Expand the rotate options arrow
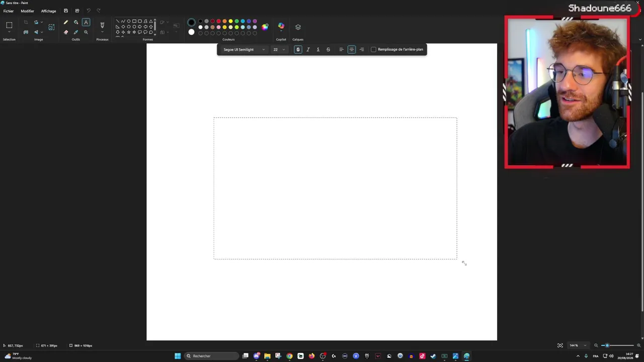Viewport: 644px width, 362px height. pos(41,22)
